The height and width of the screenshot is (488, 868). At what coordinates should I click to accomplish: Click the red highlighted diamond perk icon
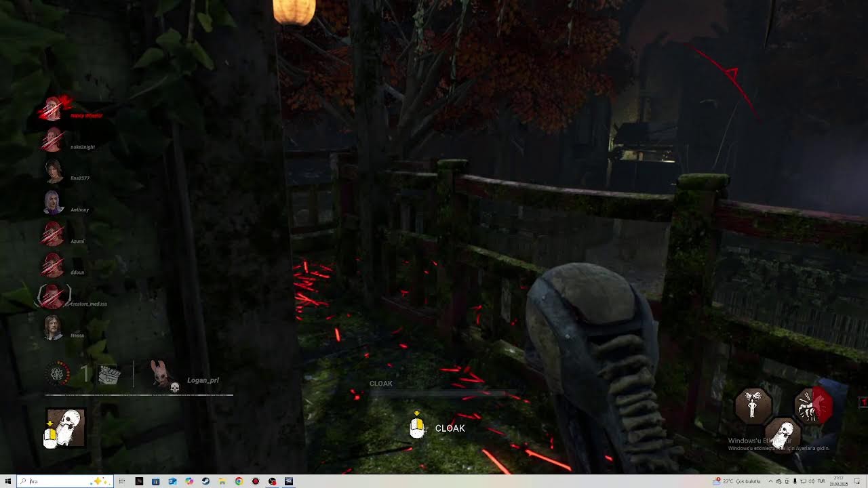[813, 405]
